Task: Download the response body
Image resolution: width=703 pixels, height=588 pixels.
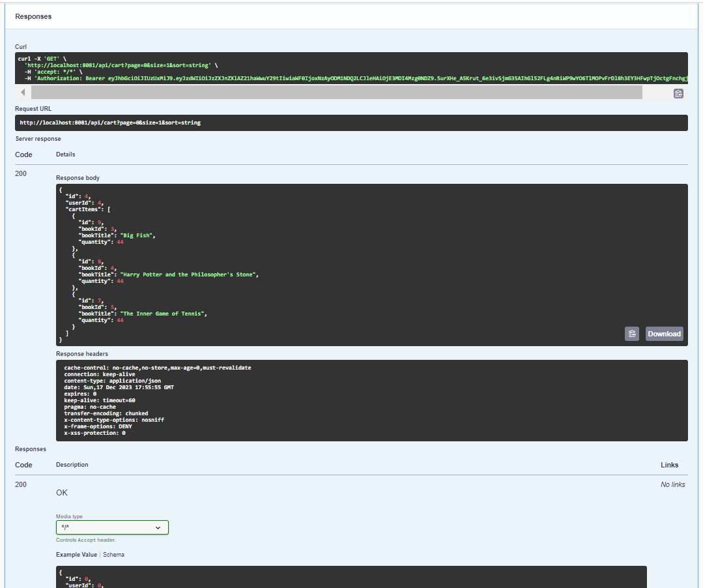Action: coord(664,334)
